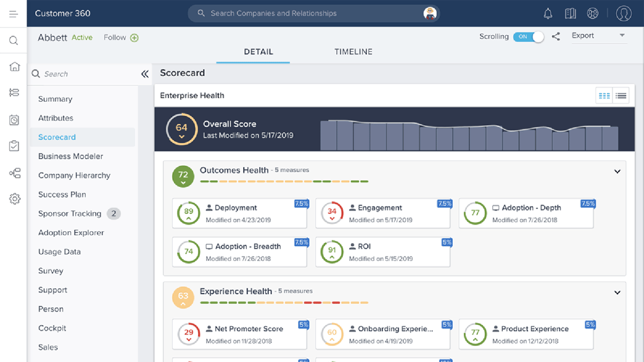Click the Overall Score history chart

pyautogui.click(x=469, y=135)
